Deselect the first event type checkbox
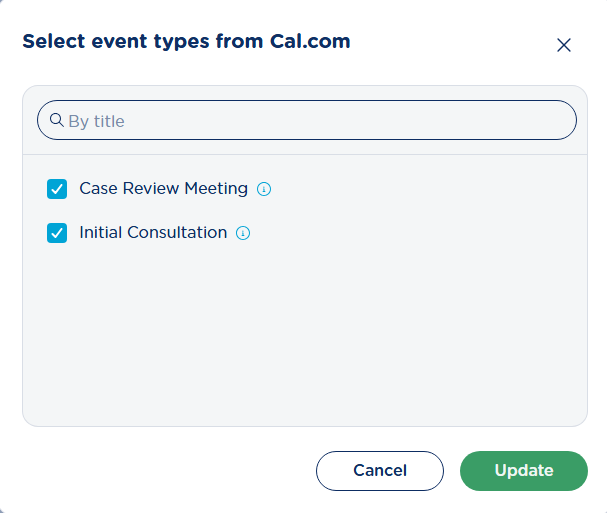 (57, 189)
